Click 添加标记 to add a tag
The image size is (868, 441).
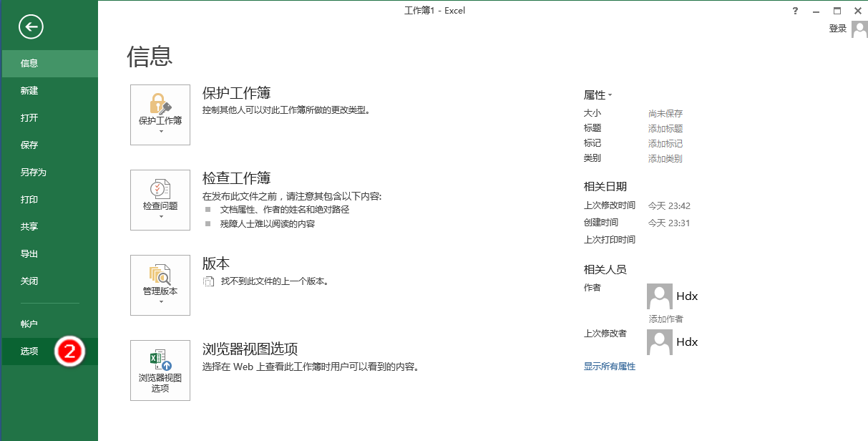(x=665, y=144)
